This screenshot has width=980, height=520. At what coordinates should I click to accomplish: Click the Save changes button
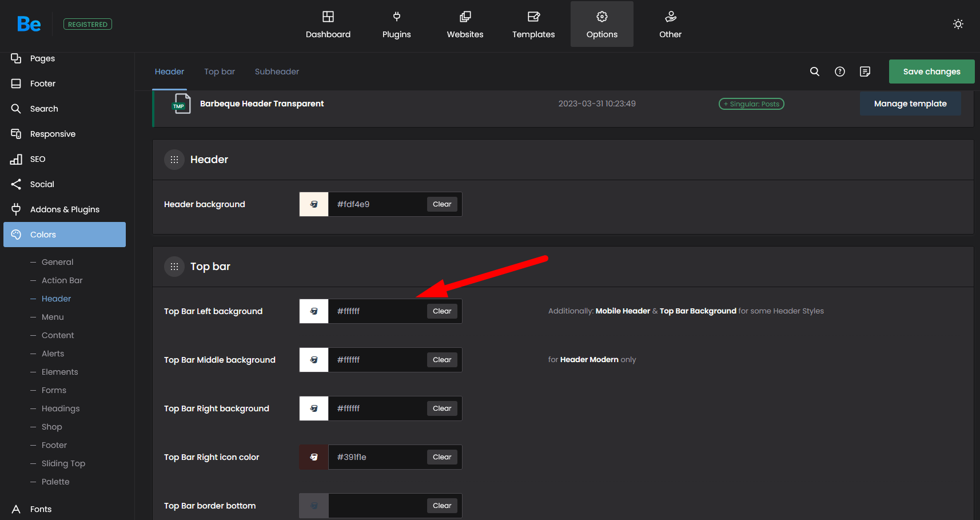(931, 72)
